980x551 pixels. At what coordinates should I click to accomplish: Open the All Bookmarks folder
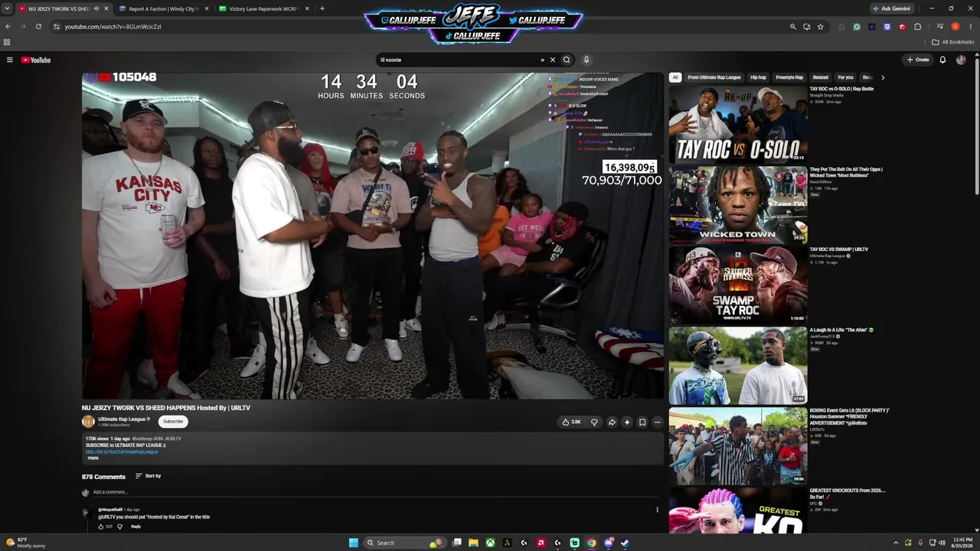pos(953,42)
